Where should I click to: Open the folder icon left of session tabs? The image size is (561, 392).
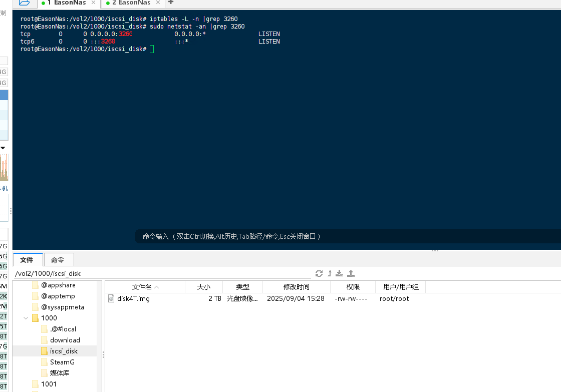click(25, 3)
